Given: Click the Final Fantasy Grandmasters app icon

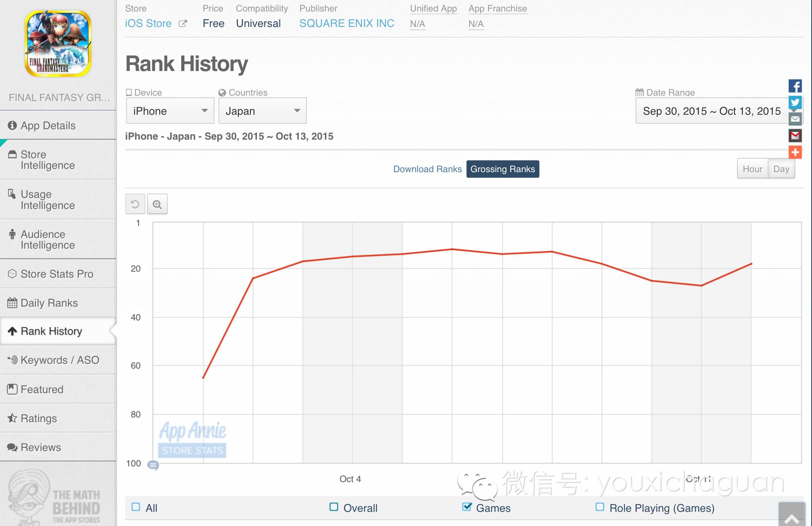Looking at the screenshot, I should [x=58, y=44].
